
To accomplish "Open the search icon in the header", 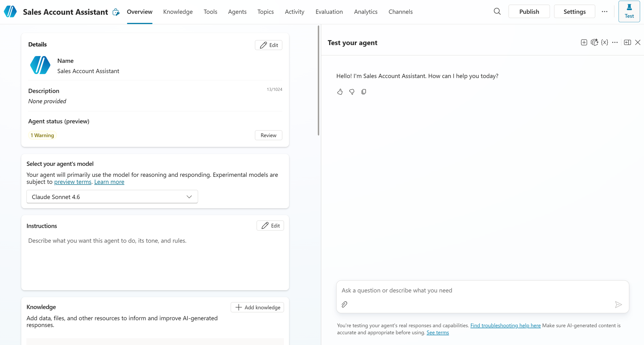I will click(497, 12).
